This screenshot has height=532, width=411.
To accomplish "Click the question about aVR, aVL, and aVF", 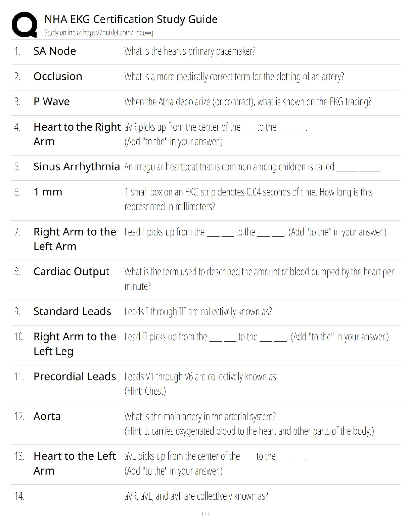I will (196, 496).
